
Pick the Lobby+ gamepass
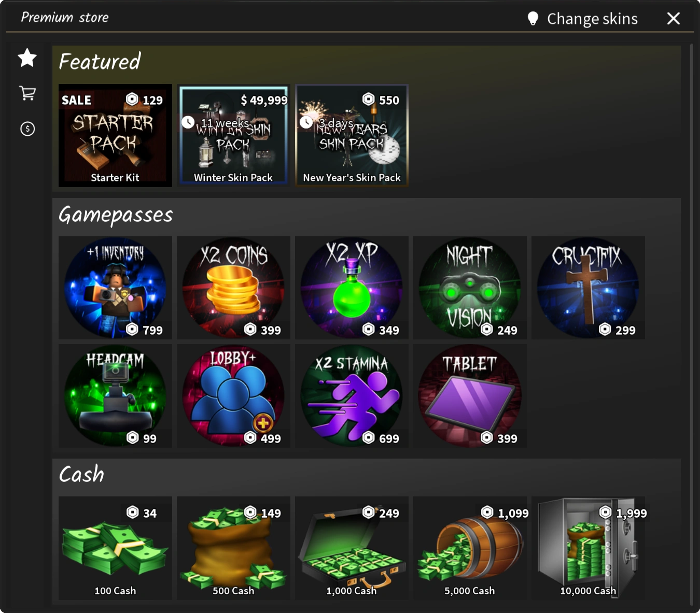[x=233, y=396]
